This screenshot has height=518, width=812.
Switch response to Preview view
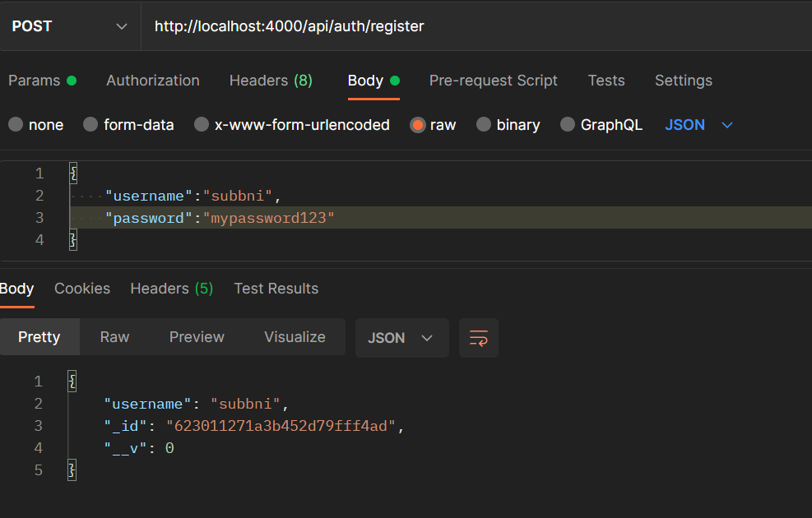click(x=197, y=337)
